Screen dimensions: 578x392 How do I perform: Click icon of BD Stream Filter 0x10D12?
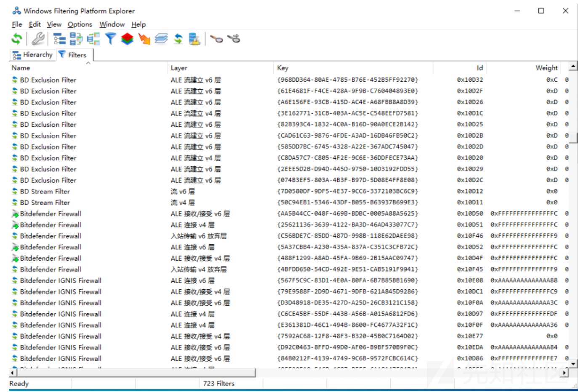[x=15, y=191]
